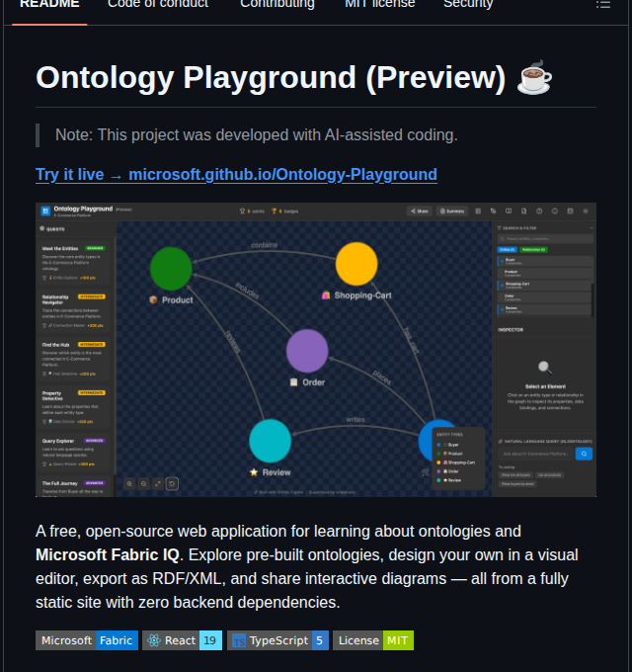Open the Contributing tab
632x672 pixels.
coord(277,5)
